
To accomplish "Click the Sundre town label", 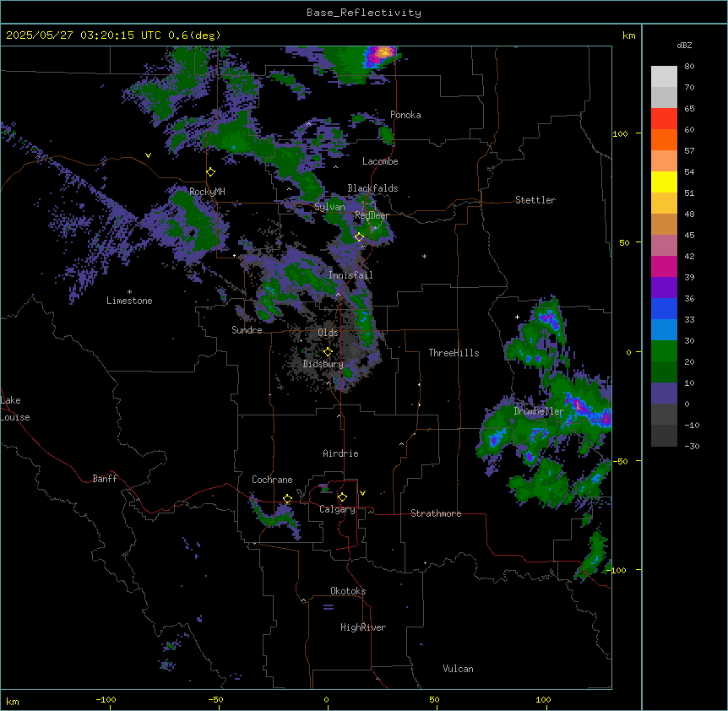I will coord(247,330).
